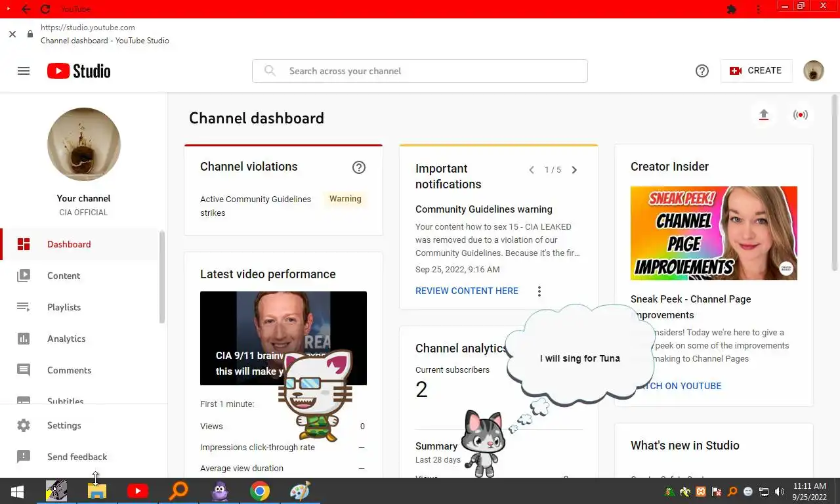Viewport: 840px width, 504px height.
Task: Click the sidebar vertical scrollbar
Action: click(x=162, y=277)
